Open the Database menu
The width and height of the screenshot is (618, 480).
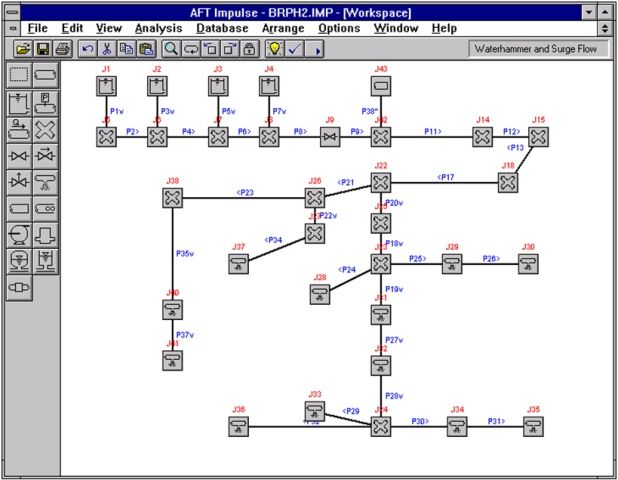(x=222, y=28)
